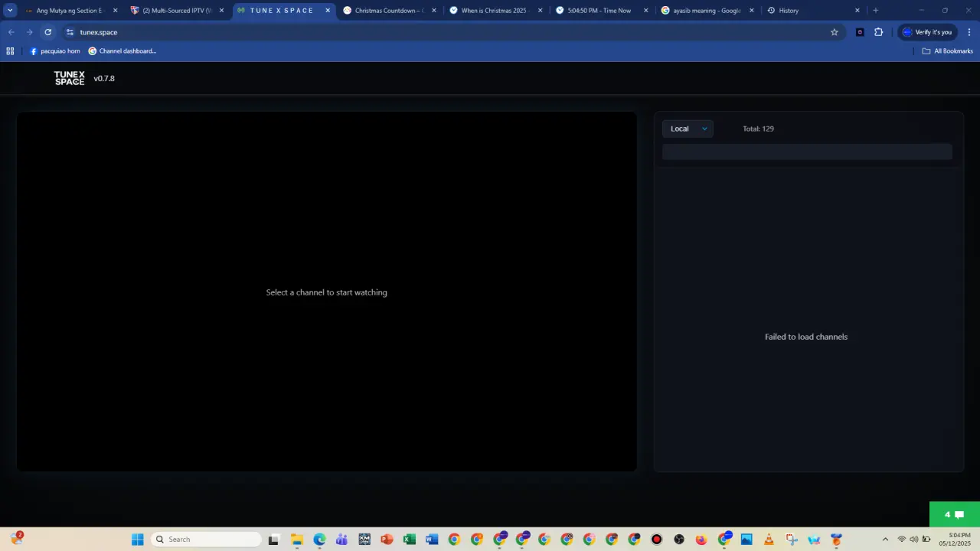
Task: Close the History tab
Action: coord(857,11)
